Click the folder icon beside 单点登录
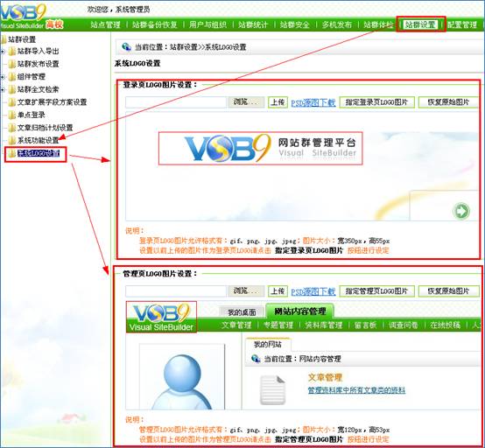Viewport: 485px width, 448px height. coord(11,115)
